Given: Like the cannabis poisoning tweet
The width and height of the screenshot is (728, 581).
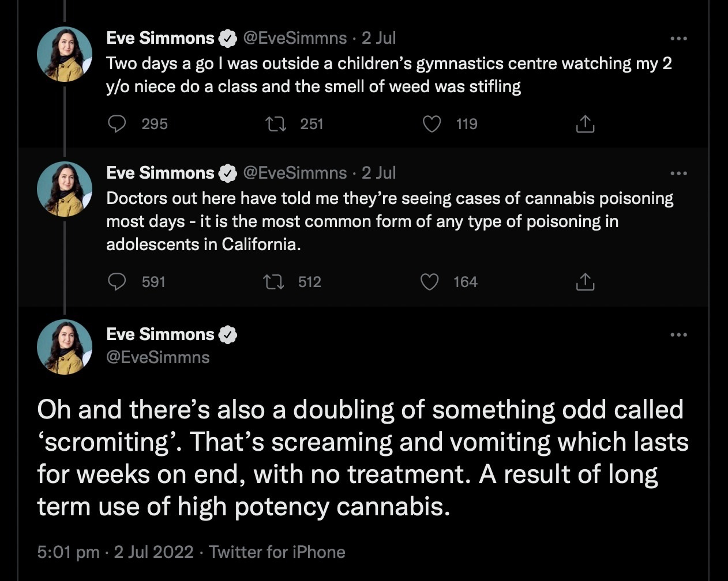Looking at the screenshot, I should click(x=429, y=282).
